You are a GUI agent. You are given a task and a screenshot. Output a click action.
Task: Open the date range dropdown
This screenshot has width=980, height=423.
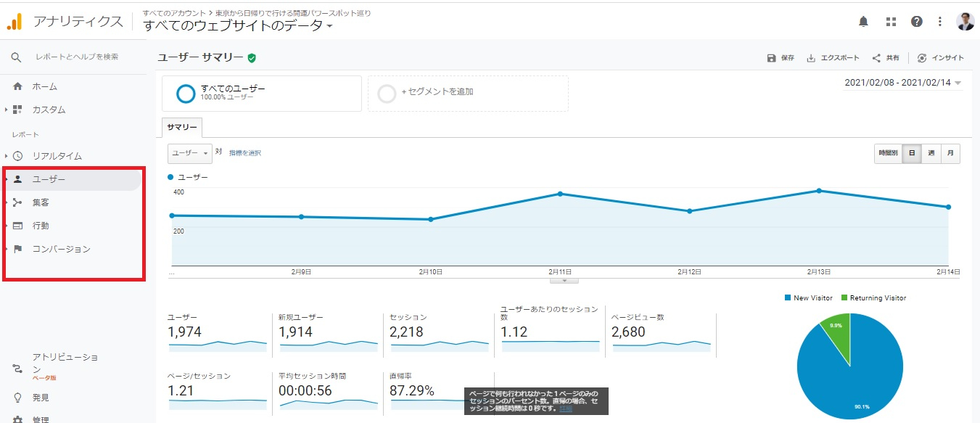click(x=903, y=83)
